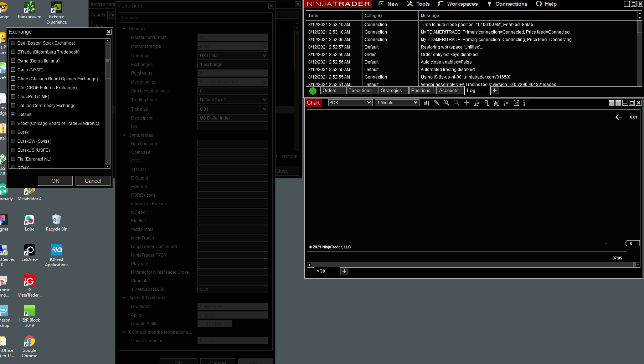The image size is (644, 364).
Task: Click the chart zoom out magnifier
Action: 456,103
